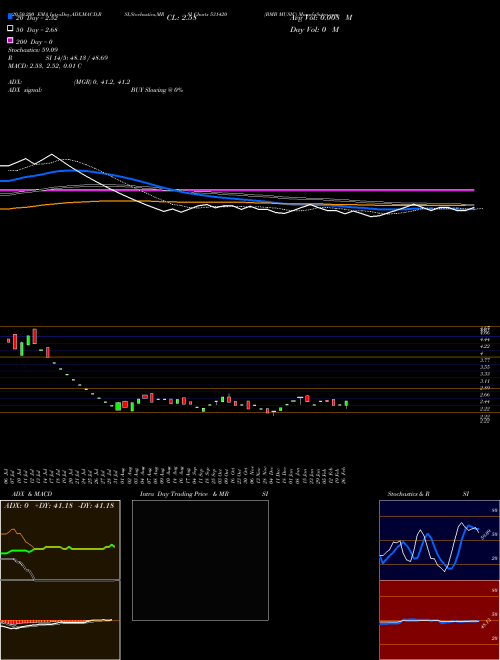Click the 'Day Vol: 0 M' text
The width and height of the screenshot is (500, 660).
click(x=314, y=30)
